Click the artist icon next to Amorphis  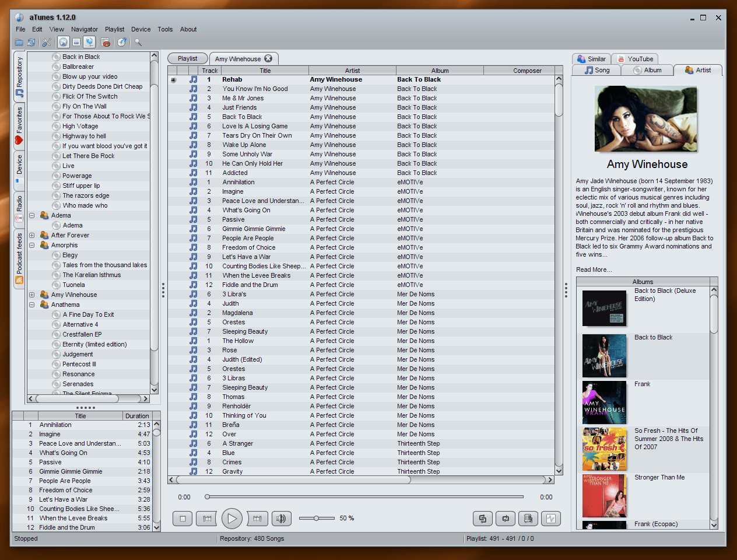click(x=44, y=245)
